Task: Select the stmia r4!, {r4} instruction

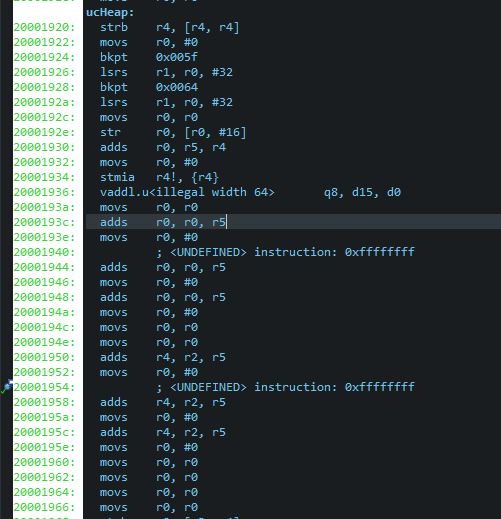Action: coord(159,177)
